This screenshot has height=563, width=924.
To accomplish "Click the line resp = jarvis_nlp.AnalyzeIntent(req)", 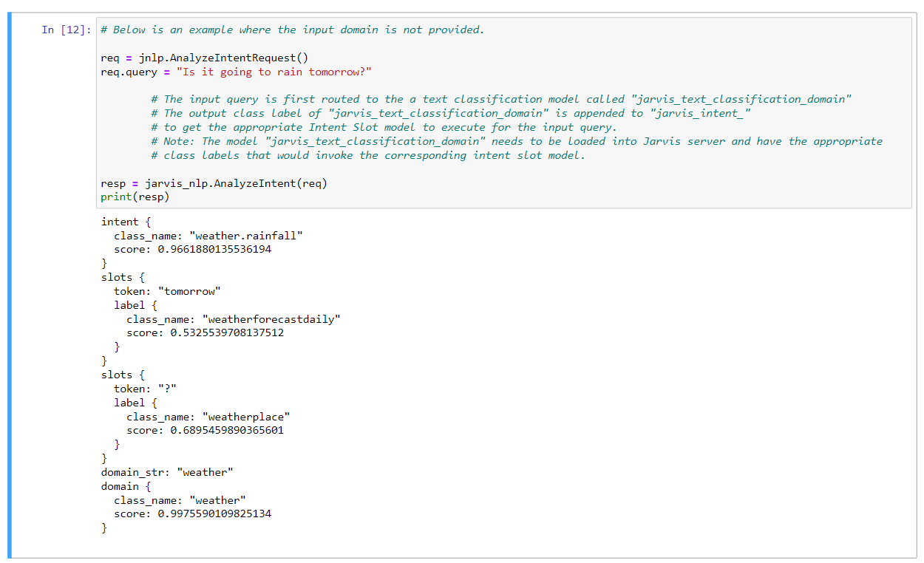I will point(214,183).
